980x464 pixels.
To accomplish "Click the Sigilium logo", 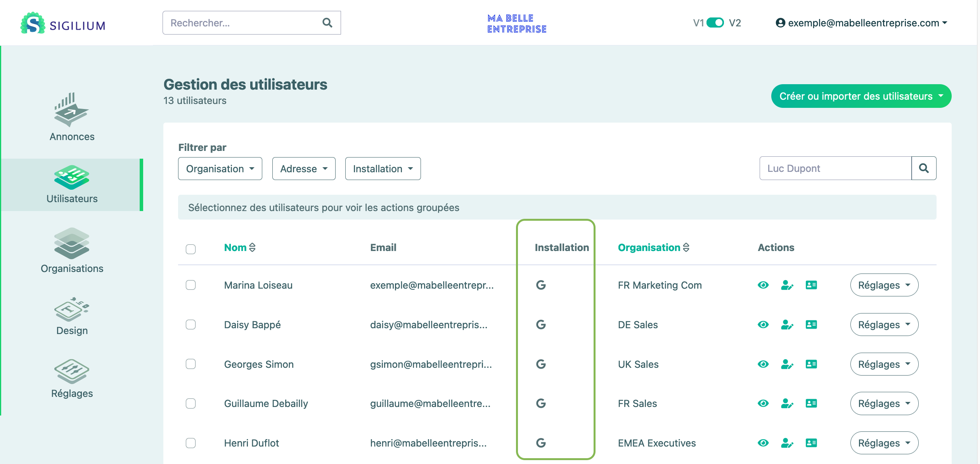I will point(63,23).
